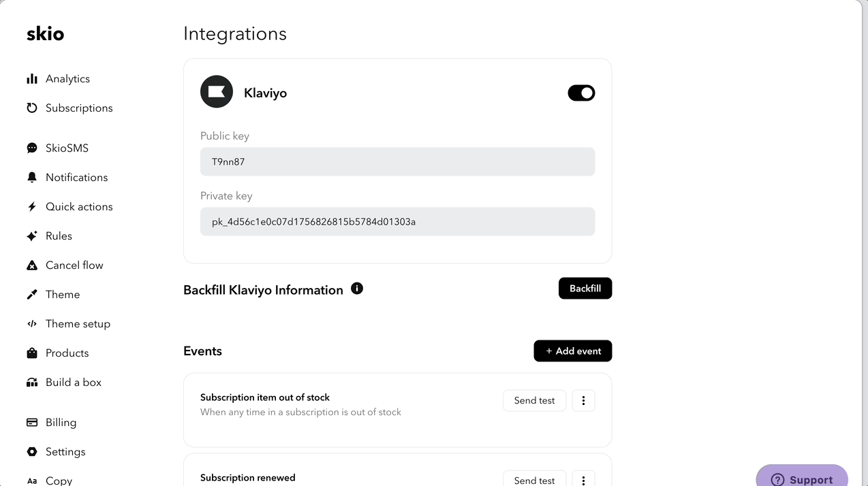The width and height of the screenshot is (868, 486).
Task: Click the SkioSMS chat bubble icon
Action: pyautogui.click(x=31, y=148)
